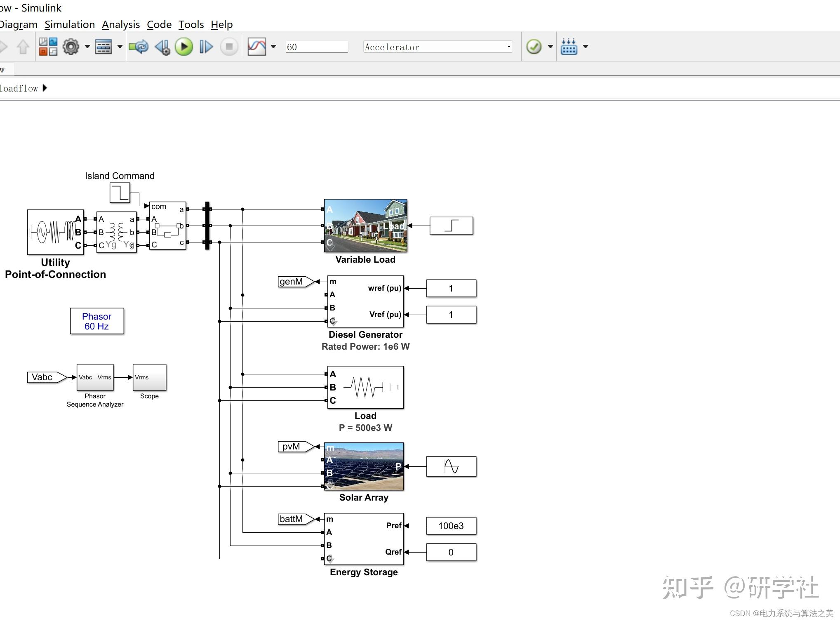Open the Simulation menu
840x621 pixels.
[69, 24]
